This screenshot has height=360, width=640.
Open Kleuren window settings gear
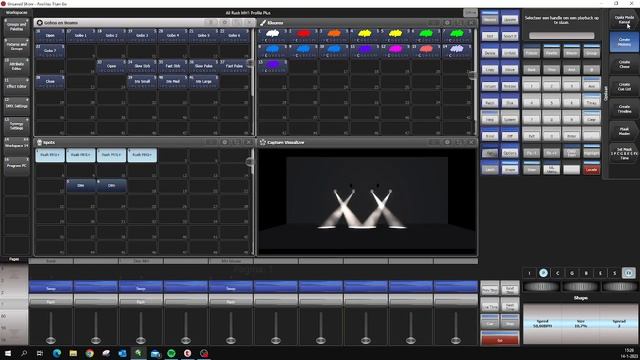(x=447, y=22)
